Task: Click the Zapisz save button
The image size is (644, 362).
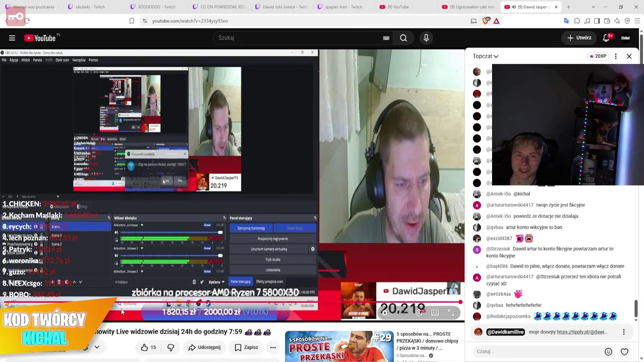Action: click(x=247, y=347)
